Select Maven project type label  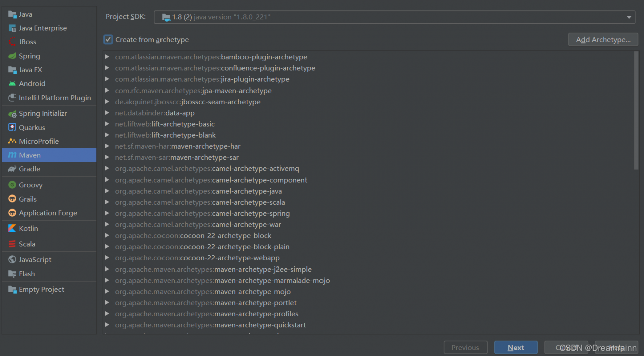tap(30, 155)
